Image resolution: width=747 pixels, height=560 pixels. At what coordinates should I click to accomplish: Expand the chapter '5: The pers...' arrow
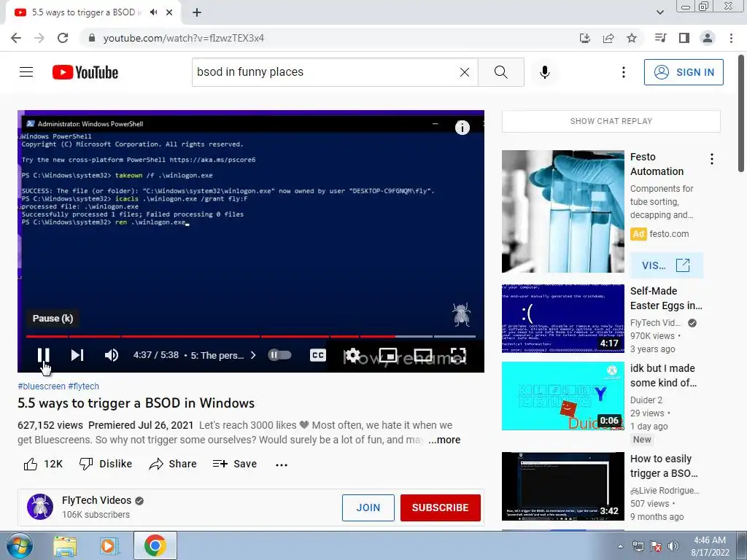253,355
